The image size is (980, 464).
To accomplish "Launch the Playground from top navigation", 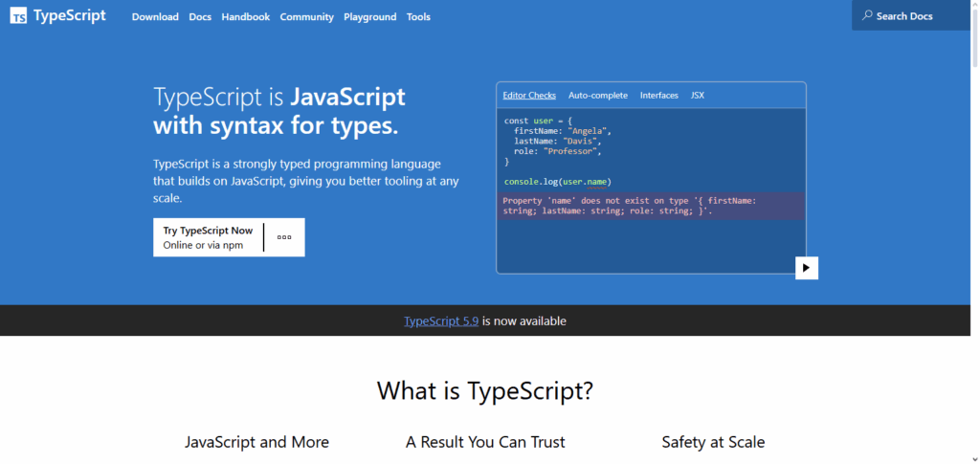I will point(370,17).
